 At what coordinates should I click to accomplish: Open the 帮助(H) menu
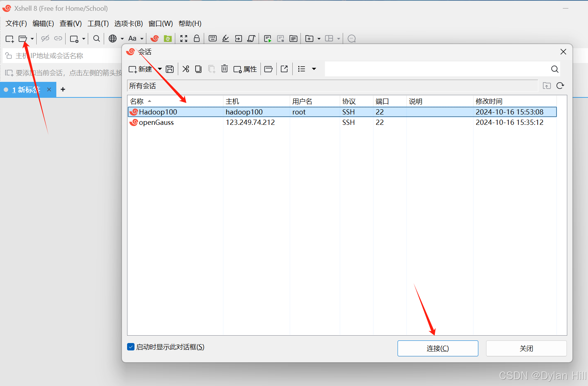pos(190,24)
